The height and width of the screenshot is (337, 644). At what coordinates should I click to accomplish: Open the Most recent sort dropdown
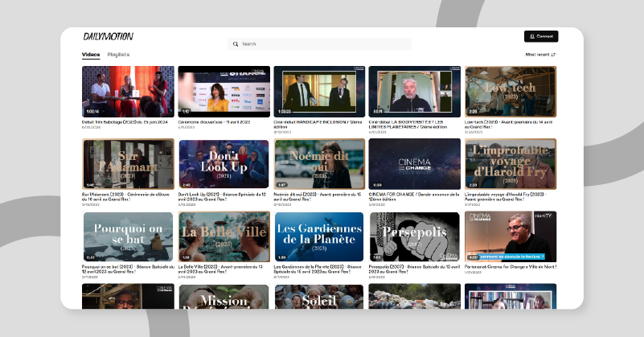(x=540, y=55)
